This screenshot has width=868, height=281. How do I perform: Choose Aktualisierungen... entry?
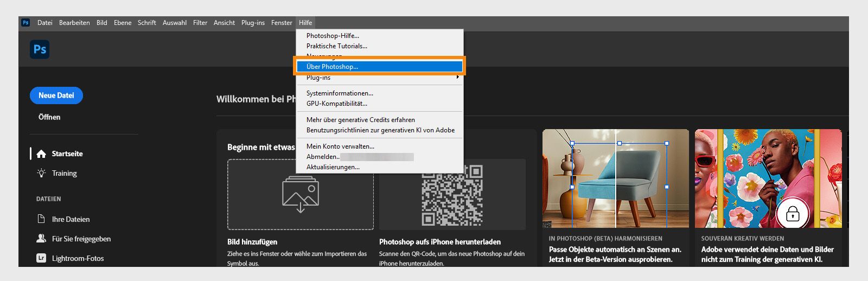tap(380, 167)
